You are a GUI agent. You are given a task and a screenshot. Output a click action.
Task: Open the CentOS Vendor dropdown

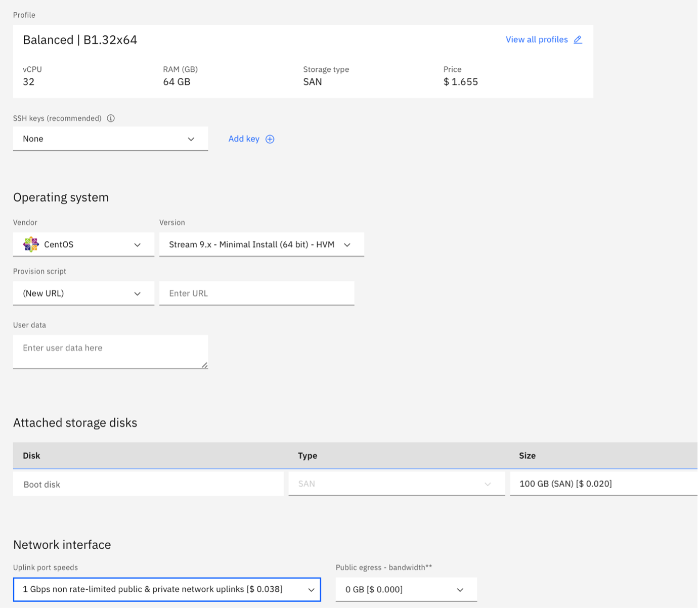83,245
